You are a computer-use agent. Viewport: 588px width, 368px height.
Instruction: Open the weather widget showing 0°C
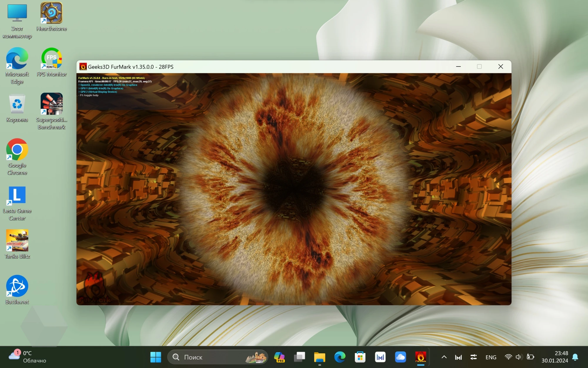point(28,357)
